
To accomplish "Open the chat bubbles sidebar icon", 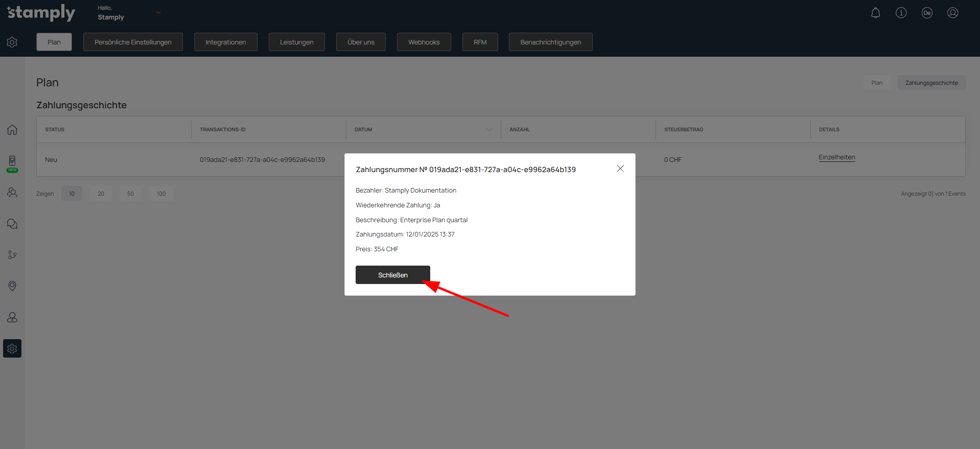I will click(12, 224).
